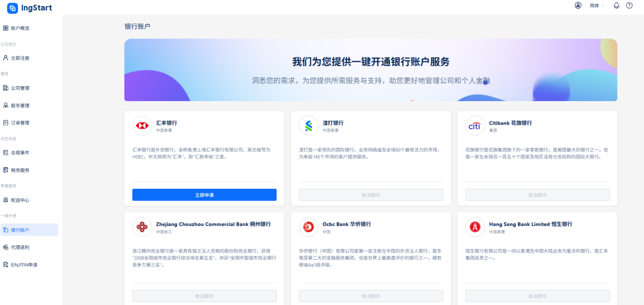Screen dimensions: 644x305
Task: Click the Hang Seng Bank logo
Action: coord(475,227)
